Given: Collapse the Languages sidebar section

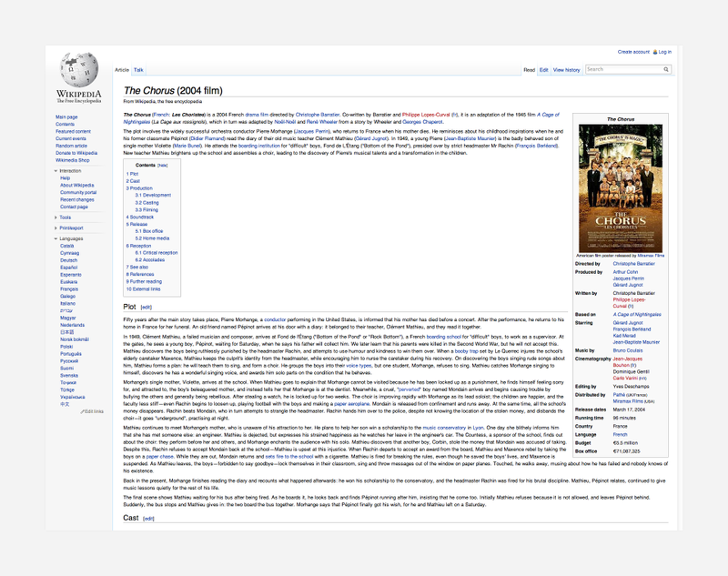Looking at the screenshot, I should pyautogui.click(x=56, y=238).
